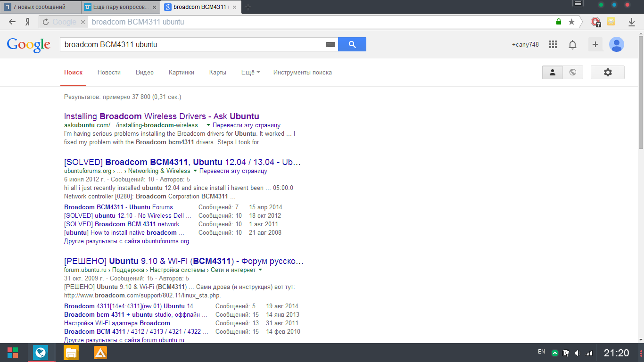644x362 pixels.
Task: Click the Google+ share plus button
Action: [x=595, y=44]
